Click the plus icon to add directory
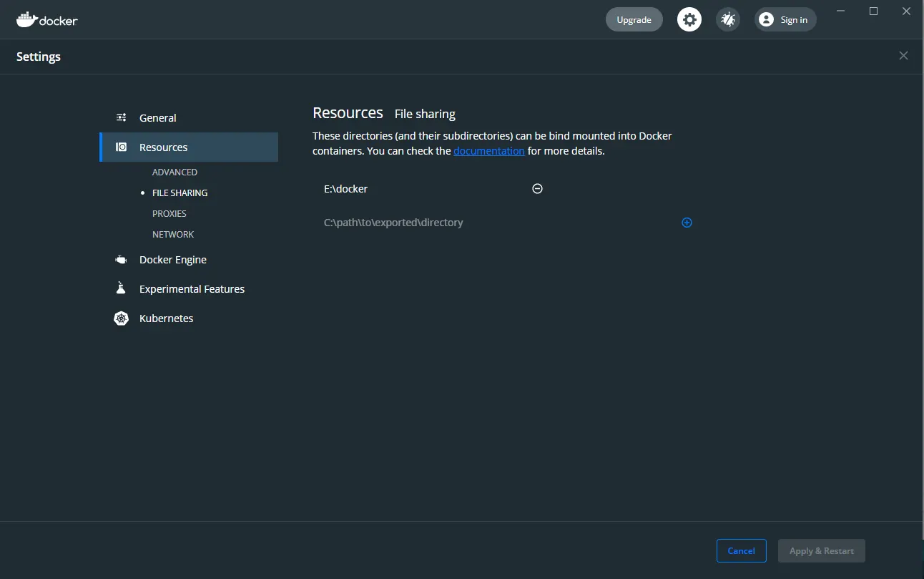The image size is (924, 579). [x=687, y=223]
